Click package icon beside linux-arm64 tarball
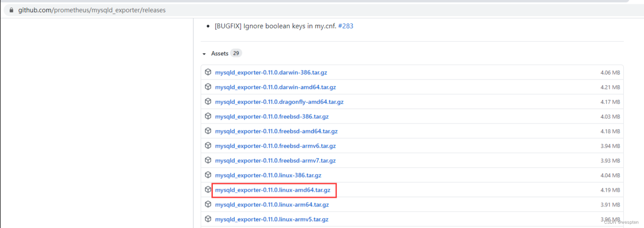 tap(208, 204)
